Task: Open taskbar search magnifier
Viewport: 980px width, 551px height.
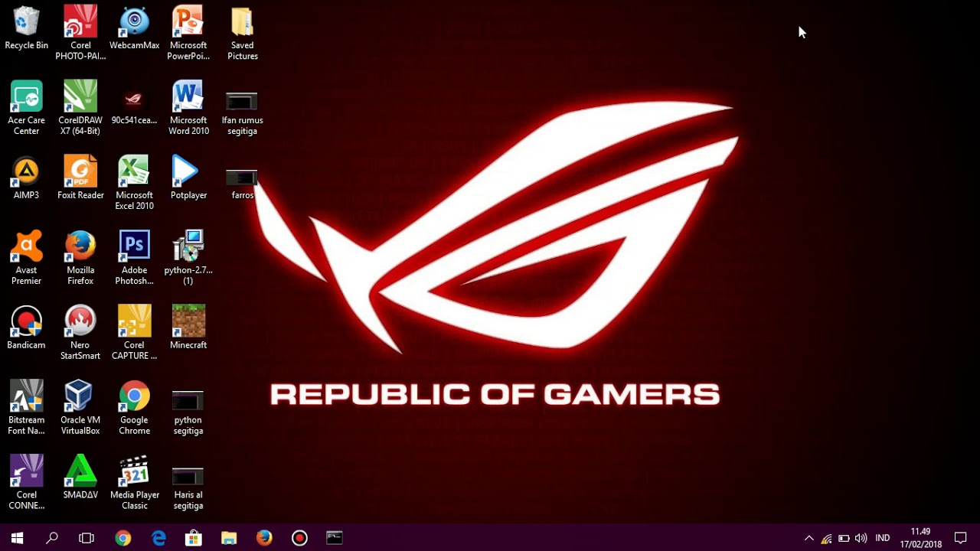Action: (52, 538)
